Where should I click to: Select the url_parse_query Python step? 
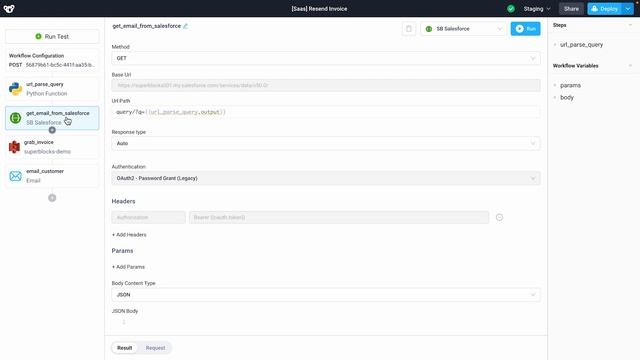pyautogui.click(x=52, y=89)
